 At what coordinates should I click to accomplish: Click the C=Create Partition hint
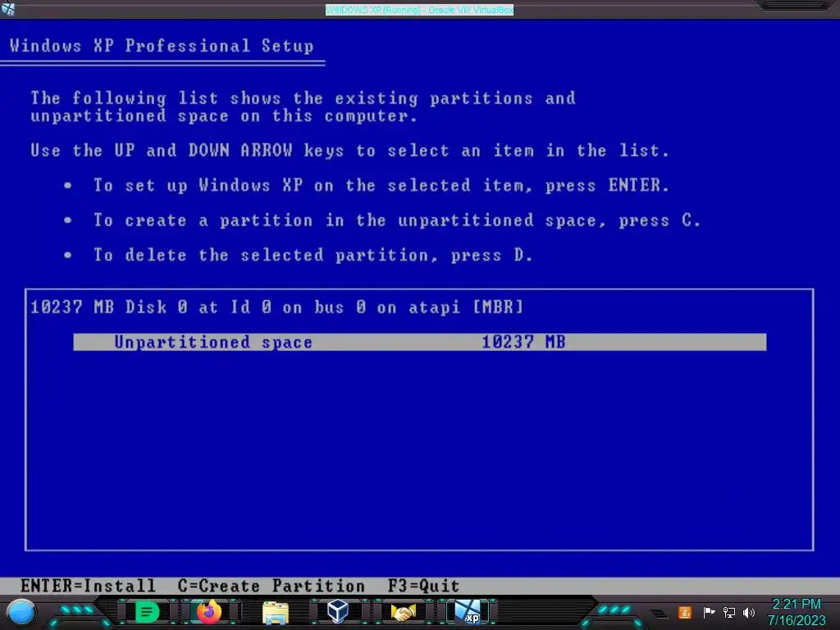pyautogui.click(x=271, y=586)
